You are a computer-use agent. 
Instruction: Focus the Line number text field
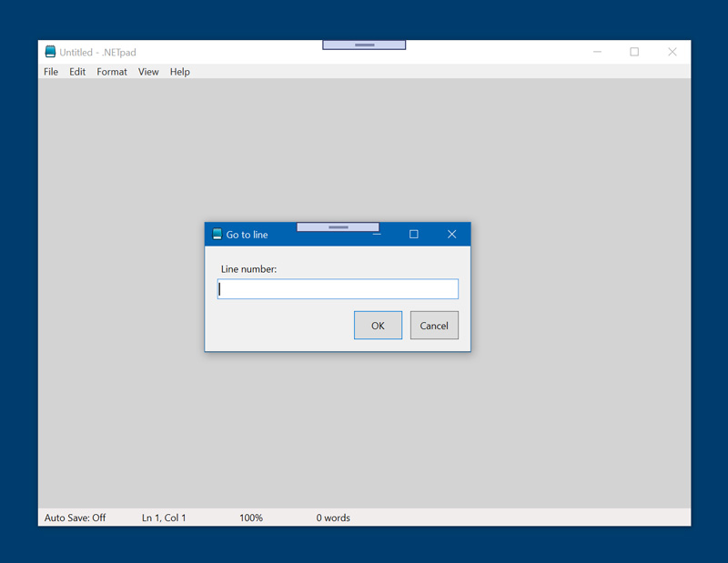click(338, 289)
